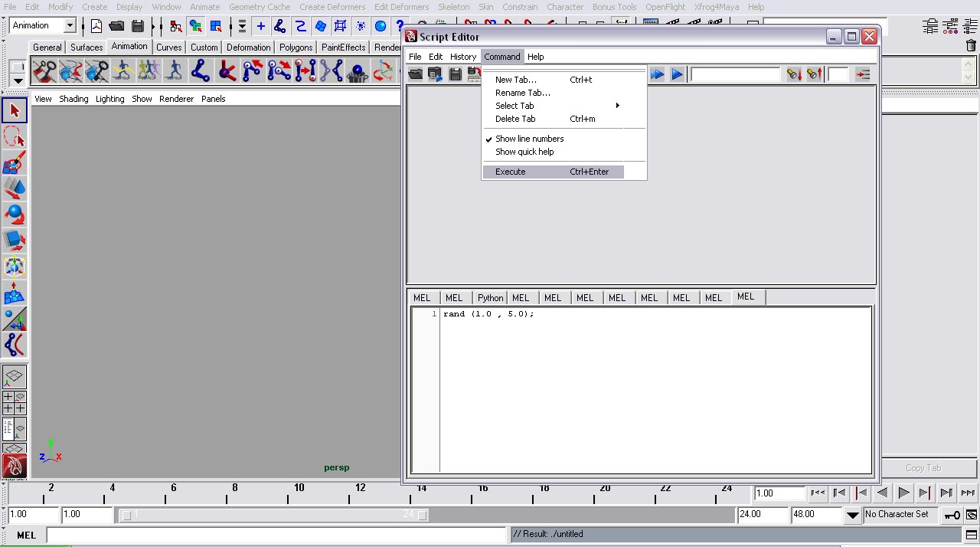Image resolution: width=980 pixels, height=547 pixels.
Task: Click Select by object type mode icon
Action: pyautogui.click(x=196, y=26)
